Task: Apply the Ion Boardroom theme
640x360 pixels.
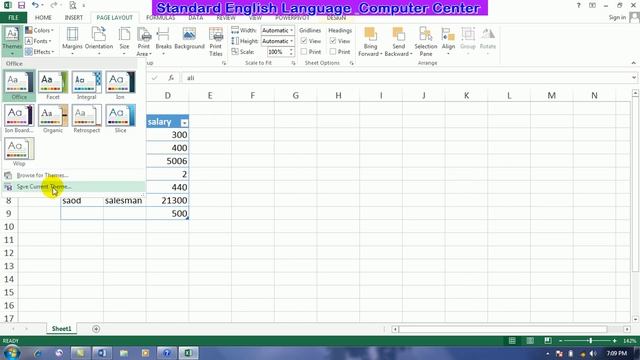Action: point(19,118)
